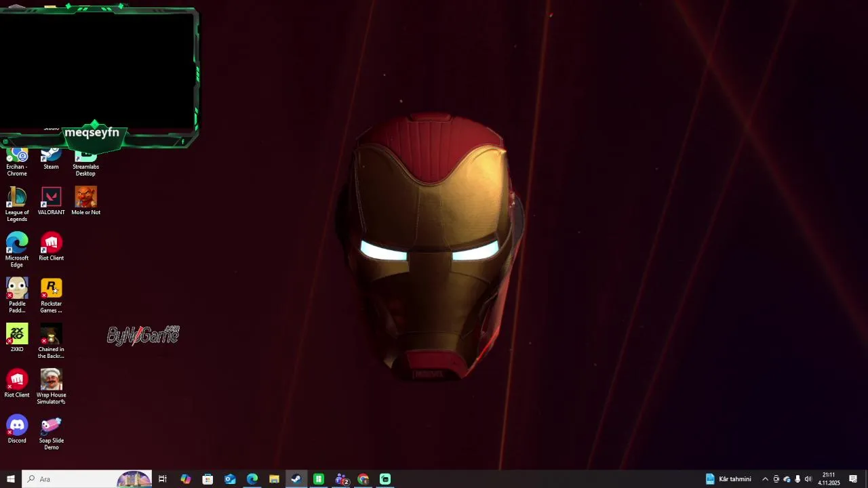
Task: Select the Microsoft Edge desktop shortcut
Action: (17, 250)
